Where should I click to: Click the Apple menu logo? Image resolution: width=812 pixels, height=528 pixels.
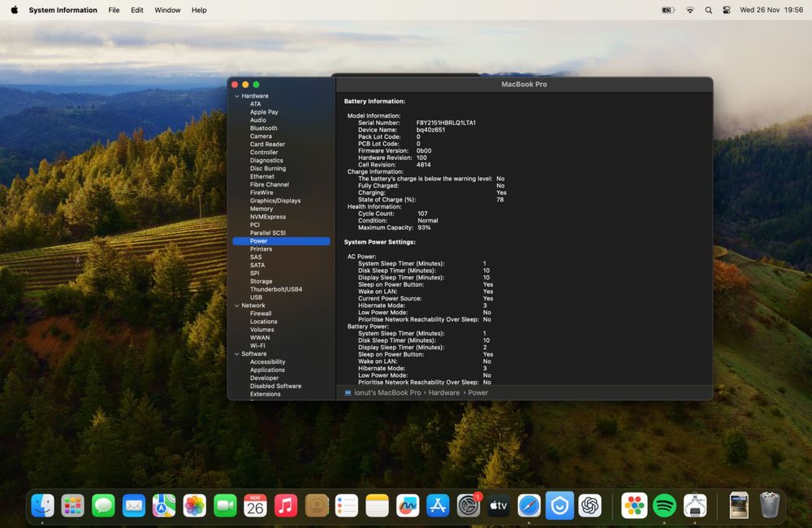(x=14, y=10)
